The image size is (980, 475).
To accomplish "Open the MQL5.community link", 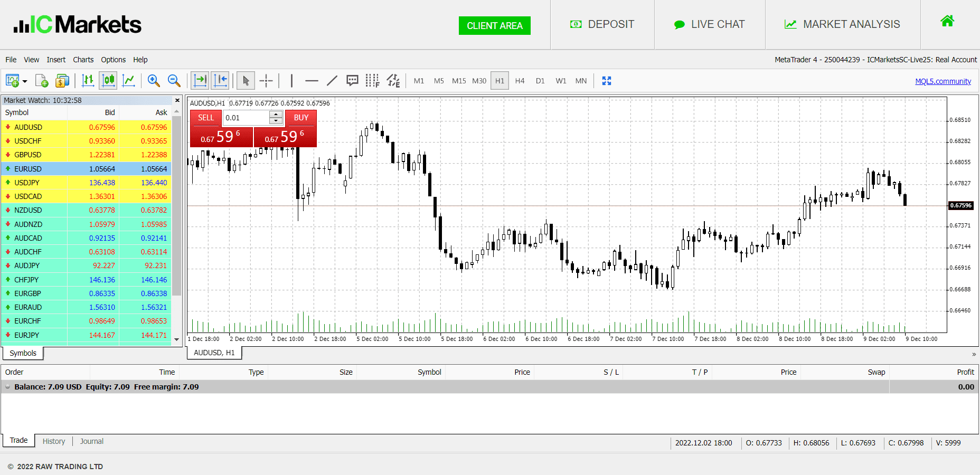I will [x=943, y=81].
